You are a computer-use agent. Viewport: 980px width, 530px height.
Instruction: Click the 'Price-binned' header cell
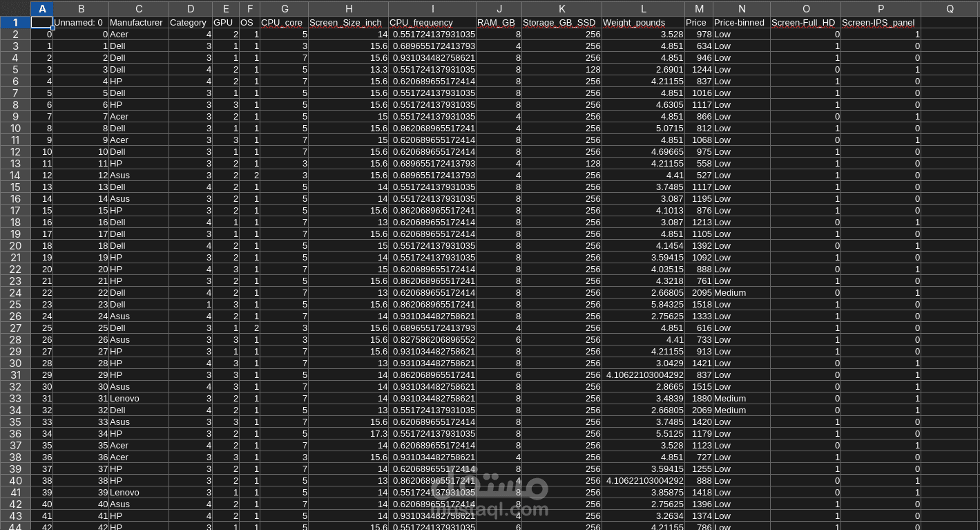(x=742, y=22)
